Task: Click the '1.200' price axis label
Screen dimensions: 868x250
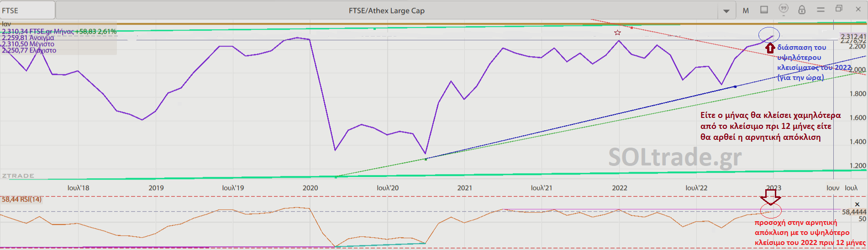Action: click(857, 165)
